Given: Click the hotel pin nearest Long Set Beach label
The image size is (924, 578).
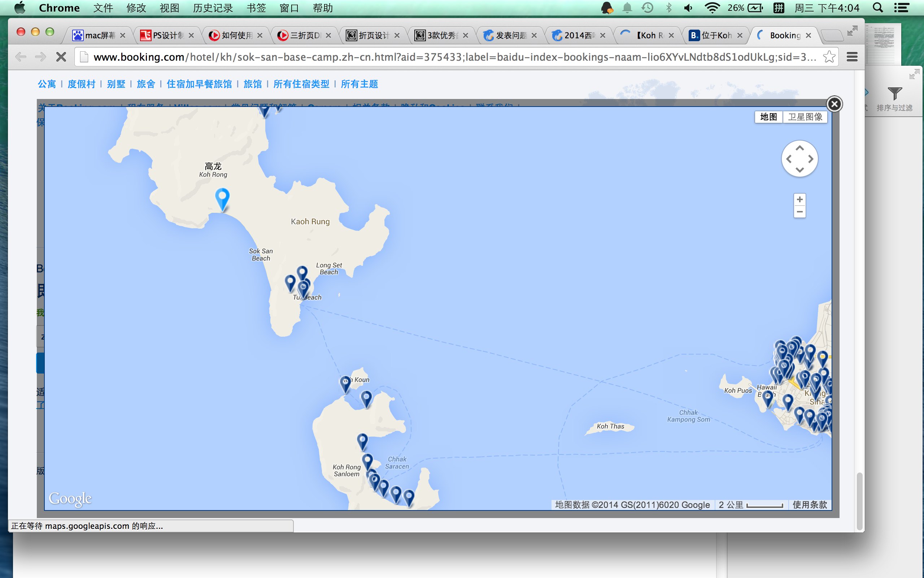Looking at the screenshot, I should click(x=302, y=274).
